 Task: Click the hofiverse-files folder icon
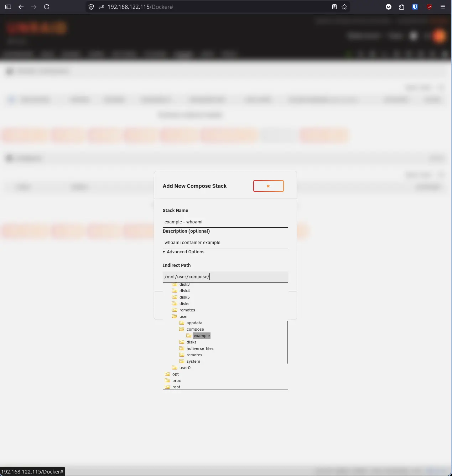(182, 348)
